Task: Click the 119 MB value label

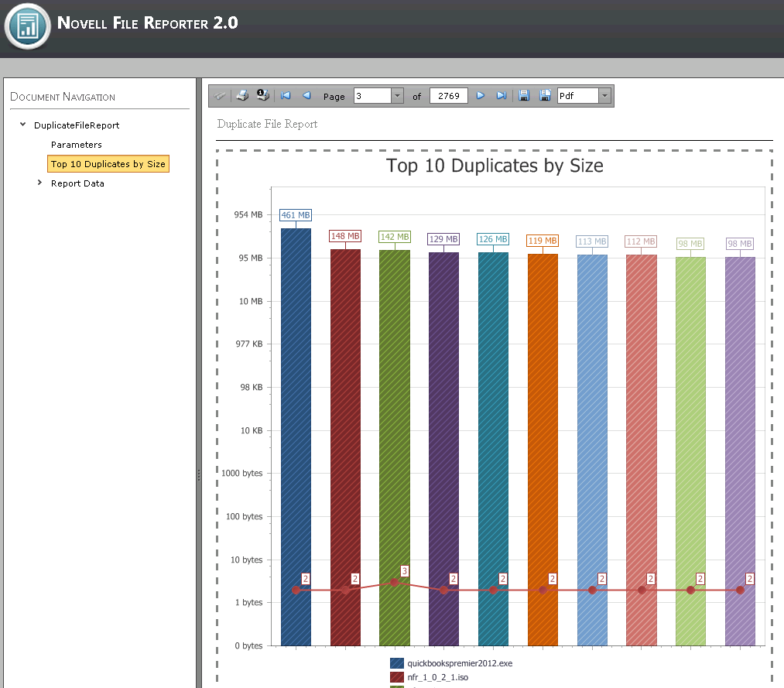Action: tap(543, 241)
